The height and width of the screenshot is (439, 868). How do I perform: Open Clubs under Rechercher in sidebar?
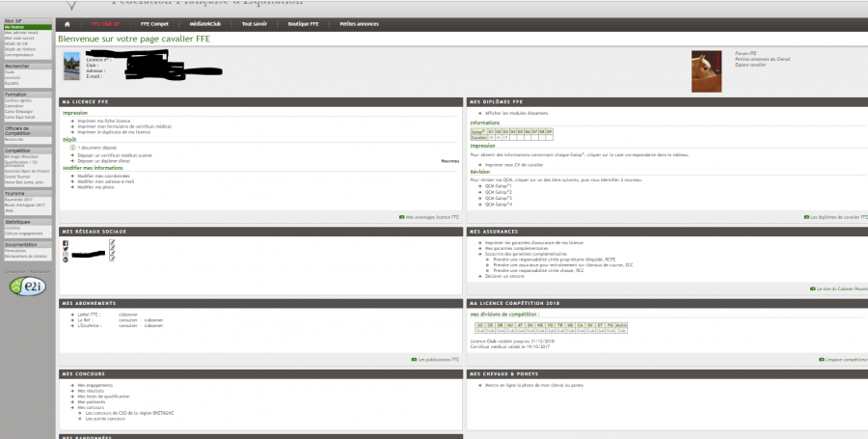pyautogui.click(x=10, y=72)
